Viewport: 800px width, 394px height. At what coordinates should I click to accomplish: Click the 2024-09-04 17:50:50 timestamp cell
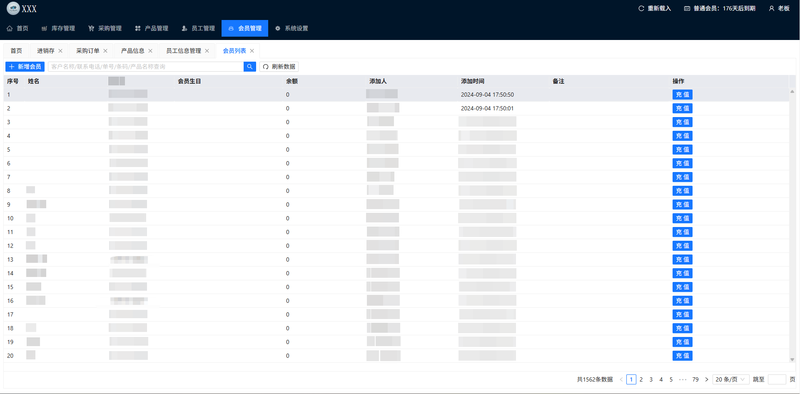pyautogui.click(x=487, y=94)
